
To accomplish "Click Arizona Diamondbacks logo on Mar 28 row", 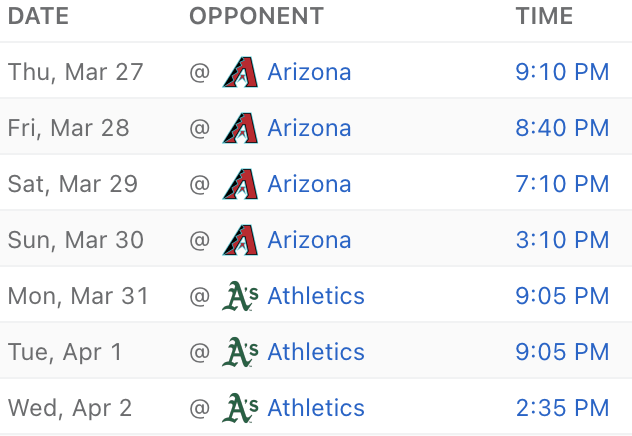I will click(240, 128).
